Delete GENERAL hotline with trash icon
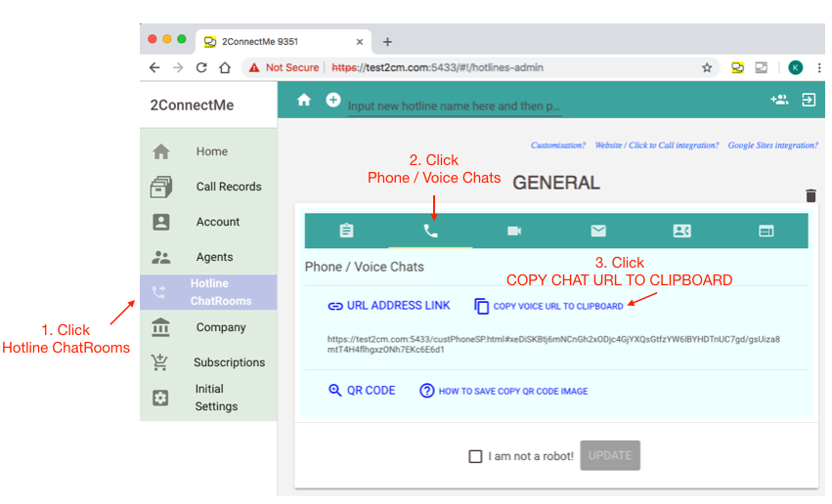Viewport: 832px width, 504px height. [810, 195]
